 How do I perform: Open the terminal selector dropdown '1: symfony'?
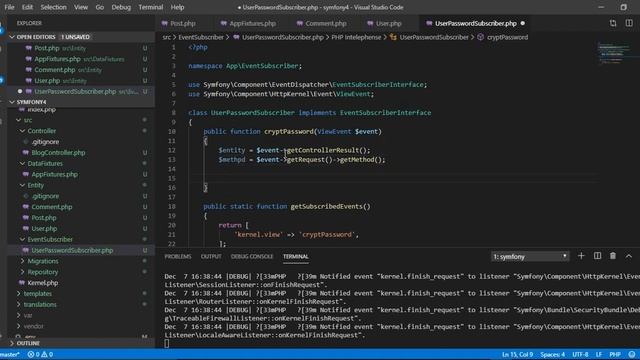coord(530,256)
